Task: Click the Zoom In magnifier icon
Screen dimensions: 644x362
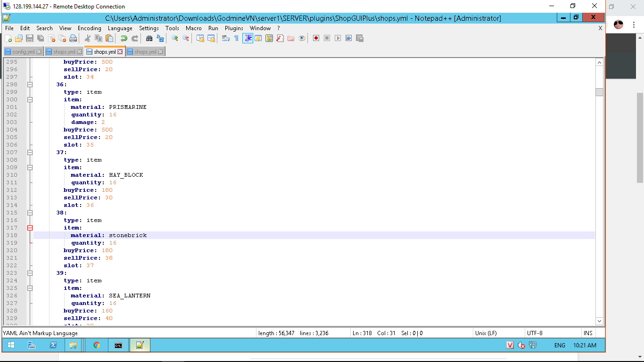Action: click(174, 38)
